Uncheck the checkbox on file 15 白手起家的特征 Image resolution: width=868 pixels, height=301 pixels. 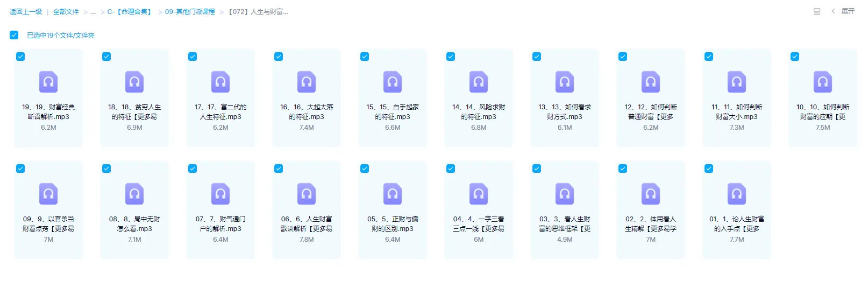(365, 57)
